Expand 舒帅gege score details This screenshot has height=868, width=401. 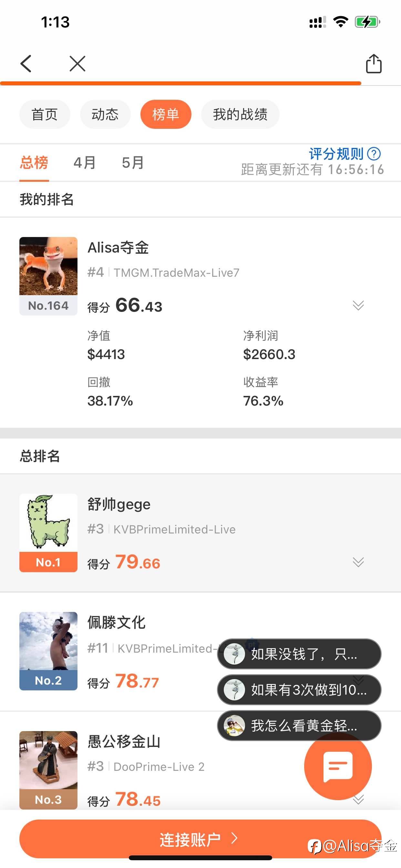pyautogui.click(x=358, y=562)
